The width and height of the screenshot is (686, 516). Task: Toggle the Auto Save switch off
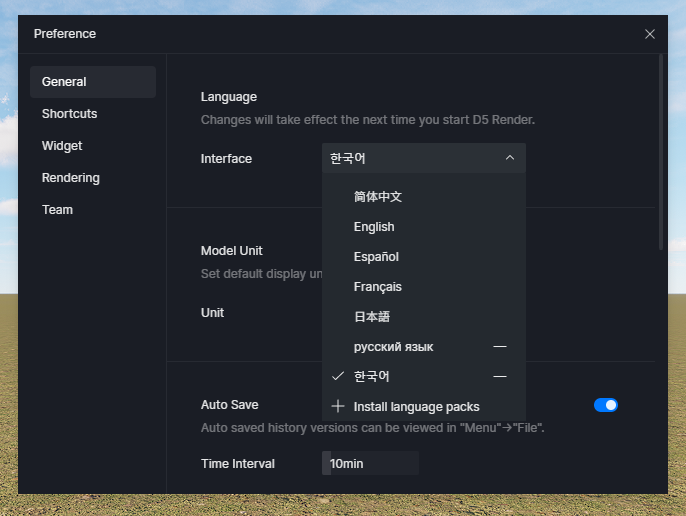pos(605,405)
